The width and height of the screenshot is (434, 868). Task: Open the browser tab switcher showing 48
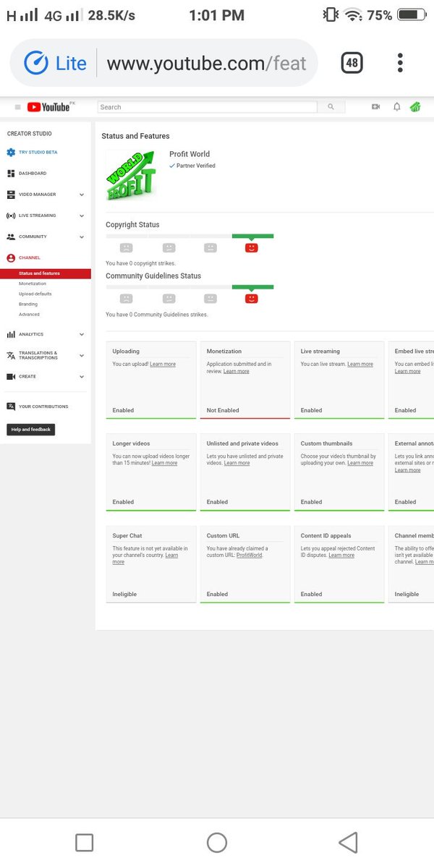352,63
